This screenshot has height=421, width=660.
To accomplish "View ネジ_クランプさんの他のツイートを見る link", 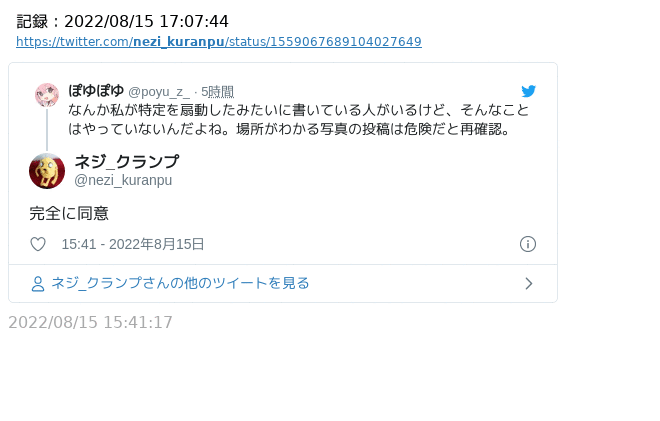I will pos(180,283).
